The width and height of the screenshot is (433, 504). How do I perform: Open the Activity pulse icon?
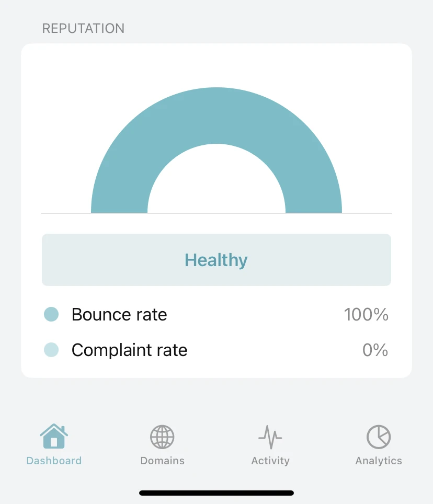point(270,437)
